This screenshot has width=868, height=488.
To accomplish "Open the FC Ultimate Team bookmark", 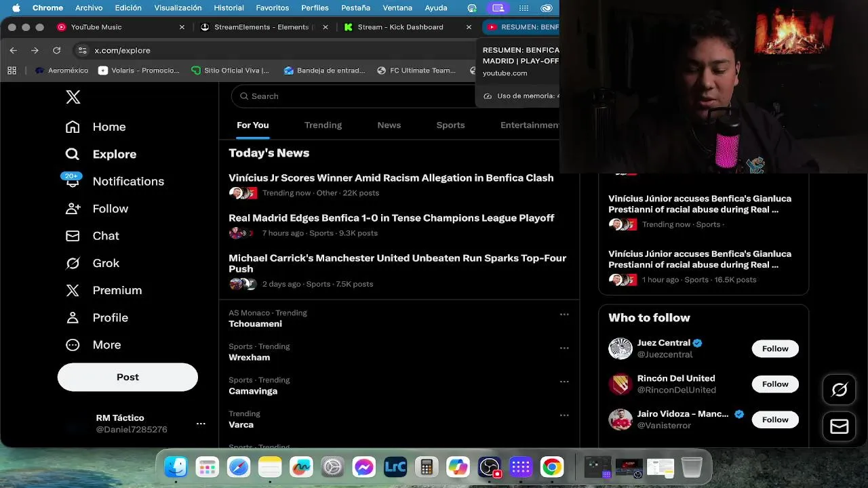I will [x=417, y=70].
